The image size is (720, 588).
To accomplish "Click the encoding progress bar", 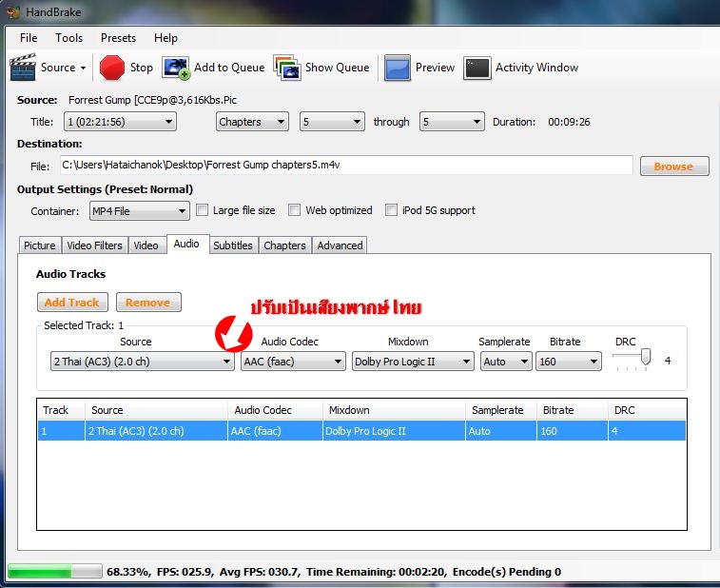I will (x=54, y=572).
